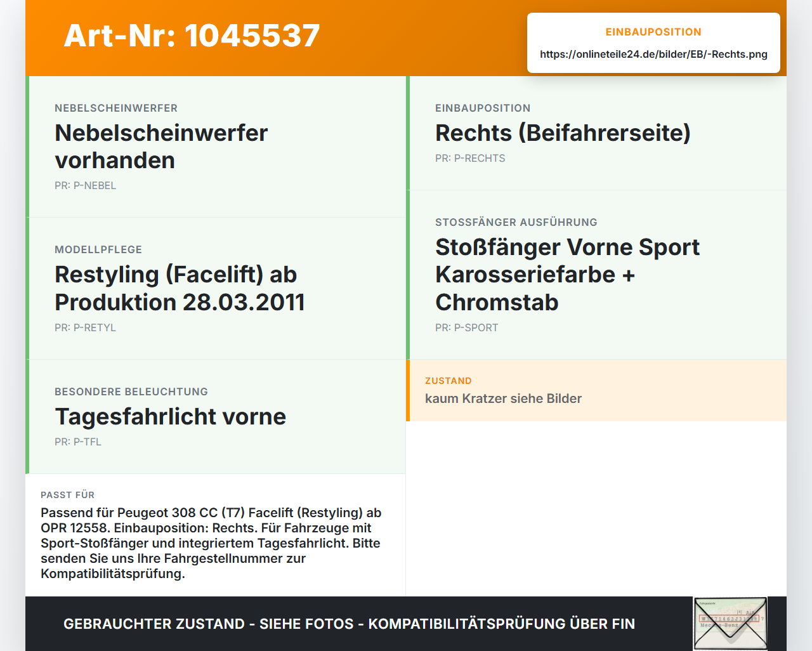
Task: Click the ZUSTAND label
Action: 449,381
